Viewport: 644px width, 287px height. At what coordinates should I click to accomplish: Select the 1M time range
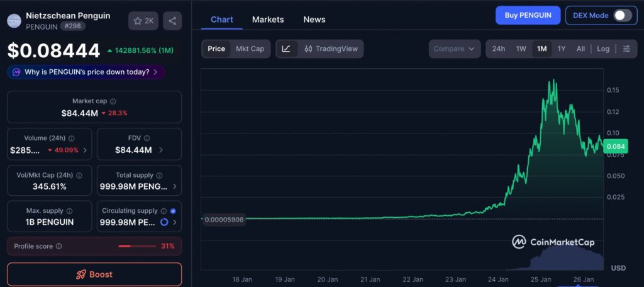pyautogui.click(x=541, y=49)
